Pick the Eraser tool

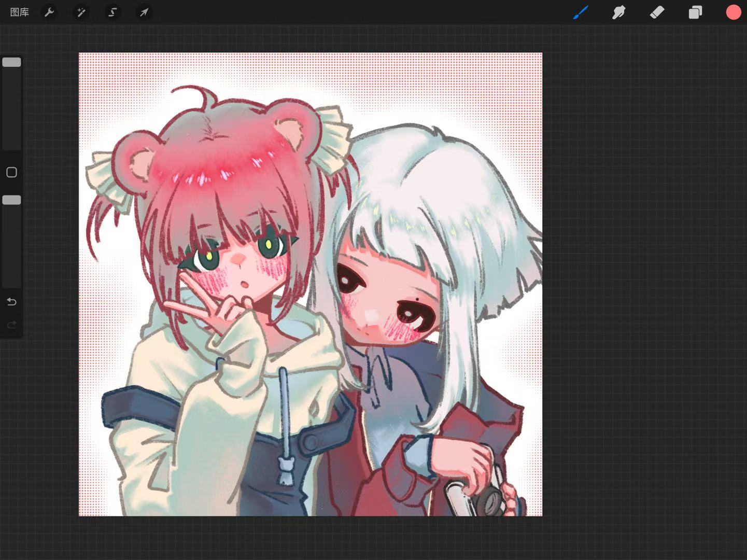657,12
